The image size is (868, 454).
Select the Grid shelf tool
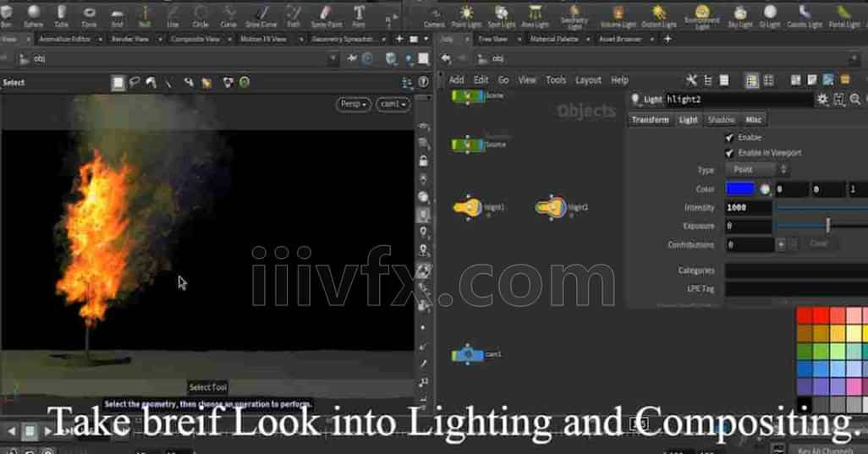click(x=117, y=16)
